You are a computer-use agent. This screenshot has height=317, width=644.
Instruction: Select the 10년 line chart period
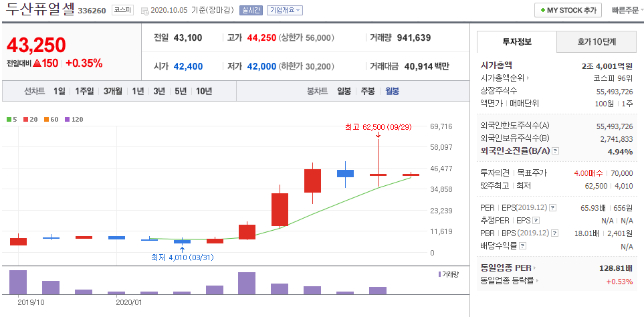pos(204,91)
